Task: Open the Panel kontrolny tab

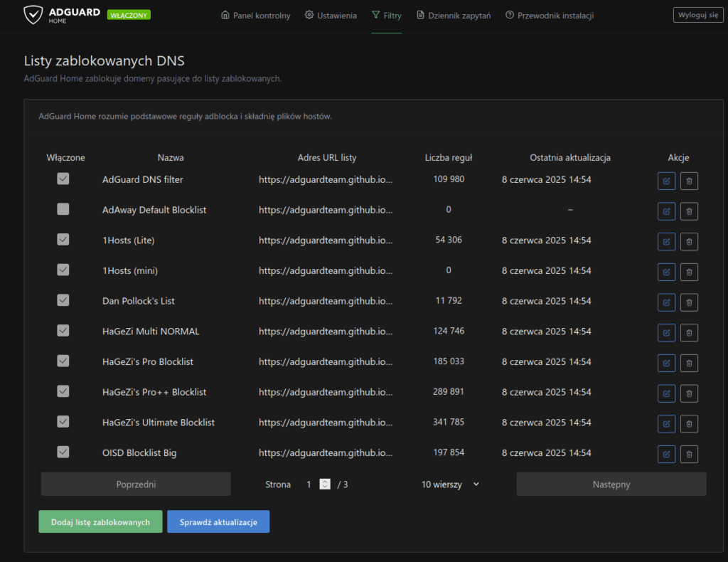Action: 256,16
